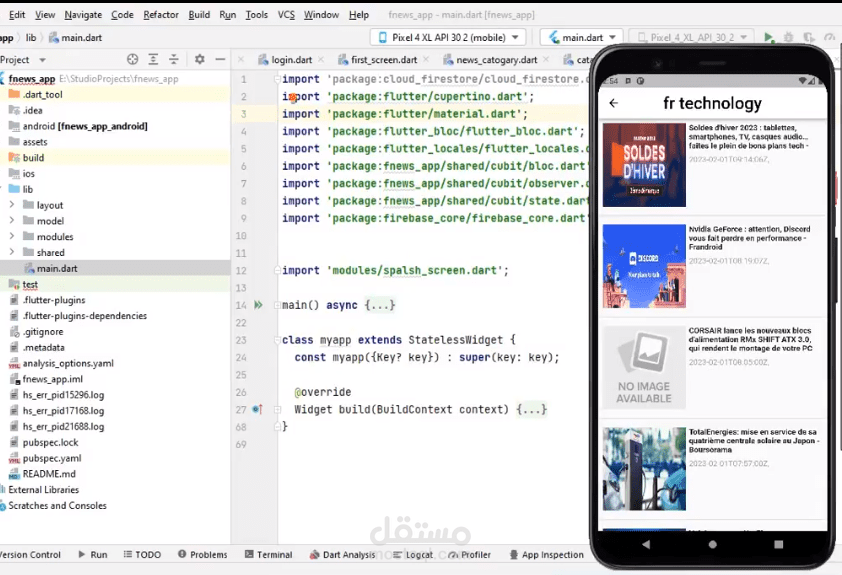Tap the Soldes d'hiver article thumbnail

[644, 165]
